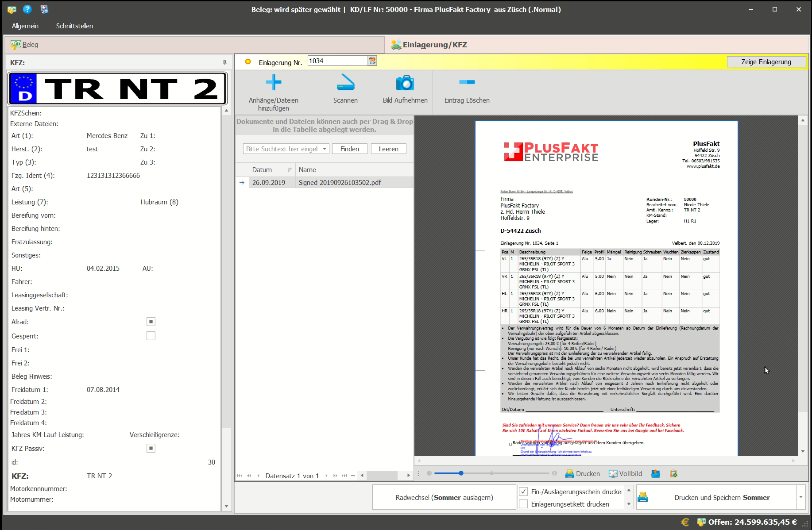
Task: Open the preview in Vollbild mode
Action: [x=625, y=473]
